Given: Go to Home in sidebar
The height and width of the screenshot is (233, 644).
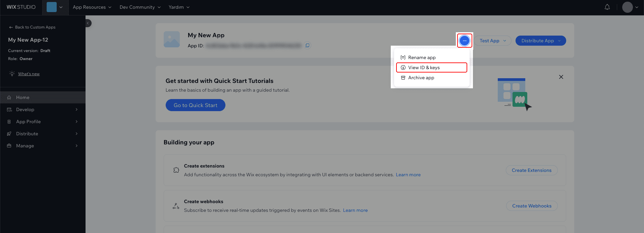Looking at the screenshot, I should pyautogui.click(x=43, y=97).
